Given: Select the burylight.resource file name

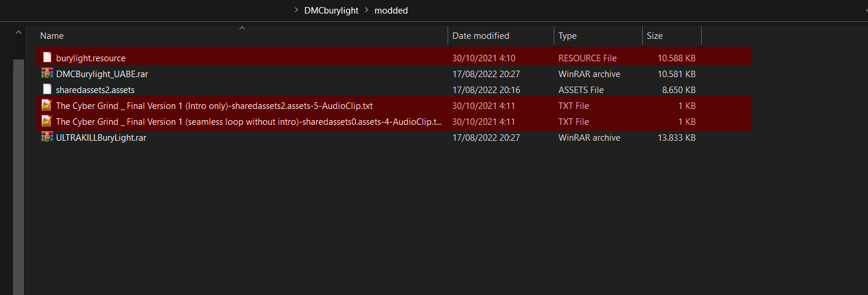Looking at the screenshot, I should [91, 58].
